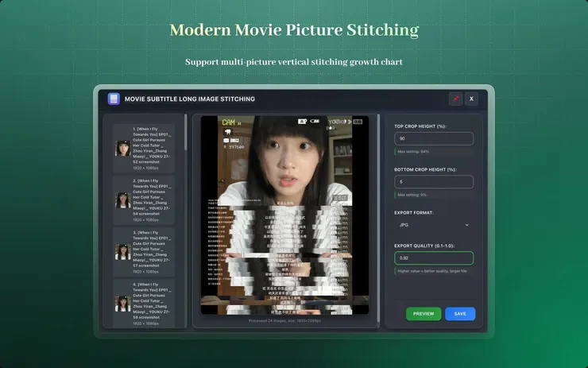Click the file name of item 4

[152, 301]
